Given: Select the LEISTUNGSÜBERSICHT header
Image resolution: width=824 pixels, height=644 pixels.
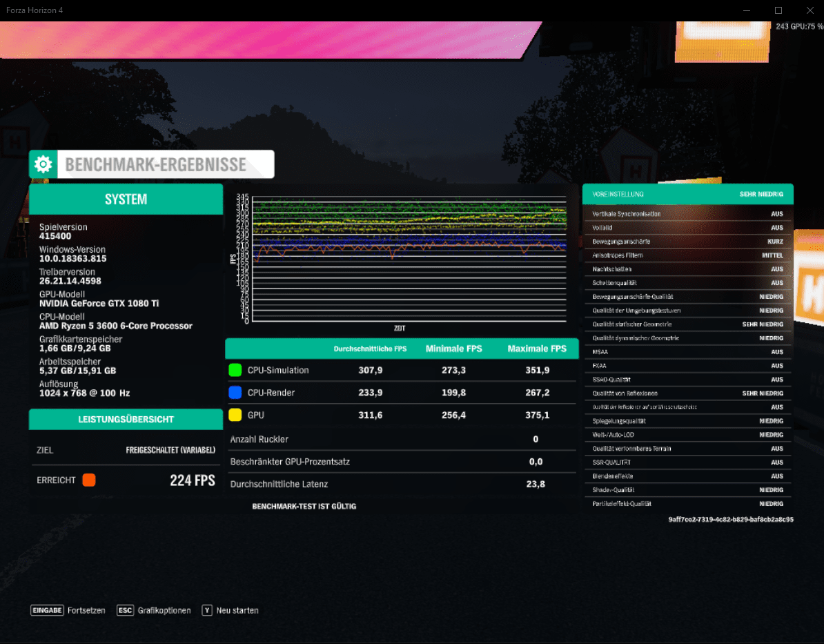Looking at the screenshot, I should click(x=126, y=420).
